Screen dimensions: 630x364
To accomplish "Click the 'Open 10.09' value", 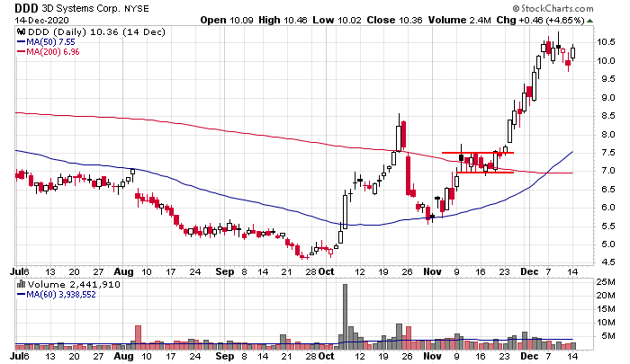I will click(x=227, y=20).
